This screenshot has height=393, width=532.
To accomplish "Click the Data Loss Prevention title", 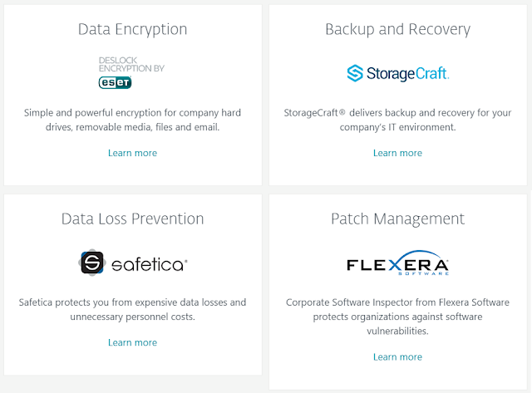I will pyautogui.click(x=132, y=219).
